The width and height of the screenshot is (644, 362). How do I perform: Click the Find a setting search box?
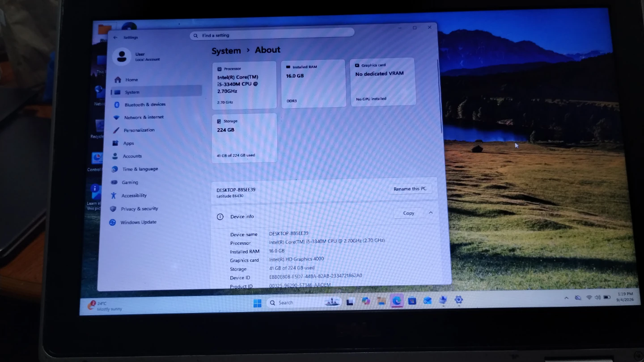tap(272, 35)
